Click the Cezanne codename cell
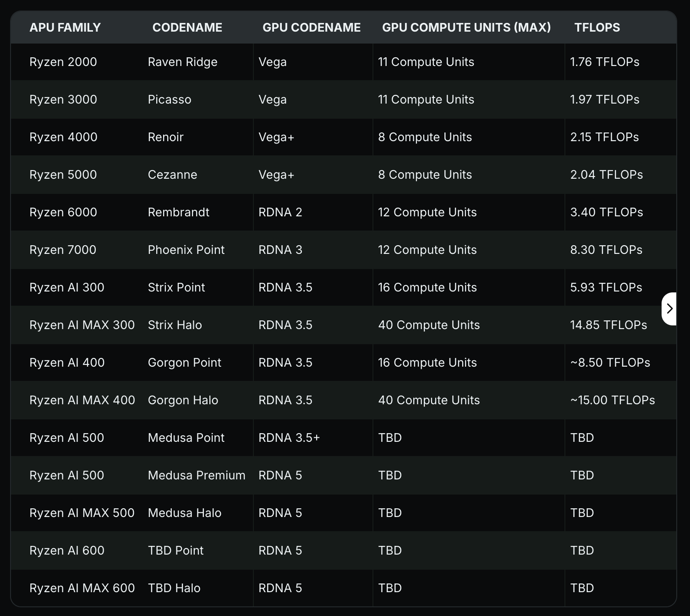The image size is (690, 616). tap(172, 175)
